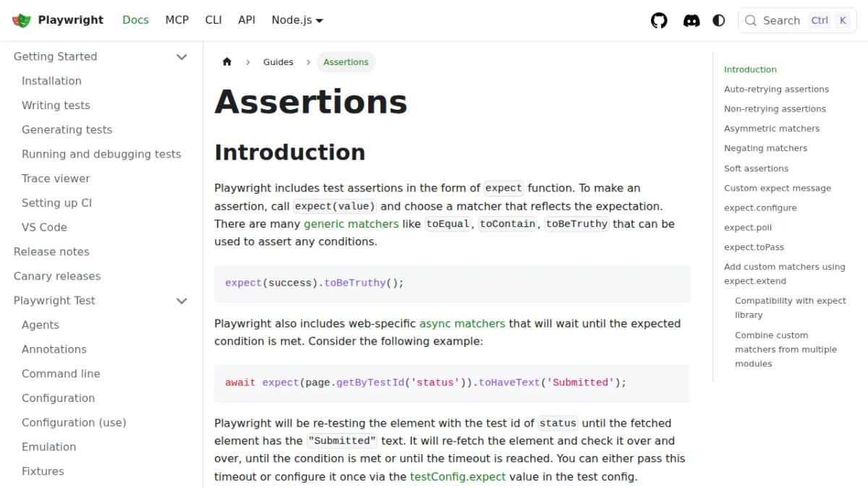Jump to expect.configure section
Screen dimensions: 868x488
pos(760,207)
